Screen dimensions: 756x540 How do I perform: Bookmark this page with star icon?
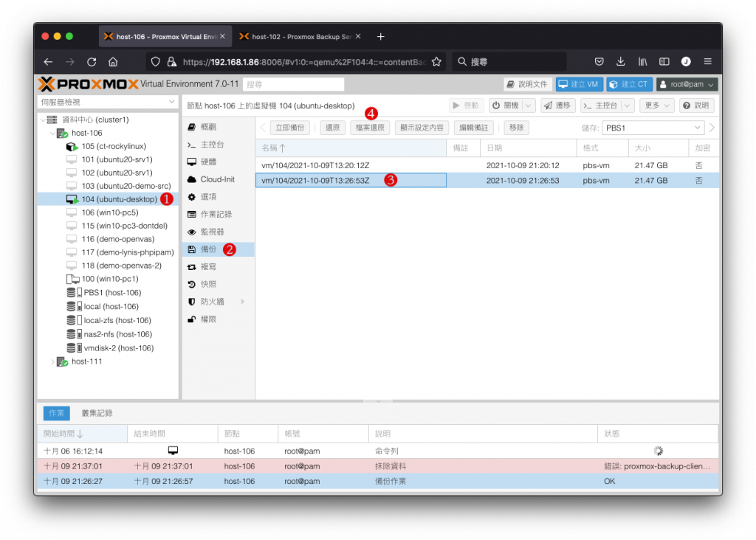click(436, 62)
